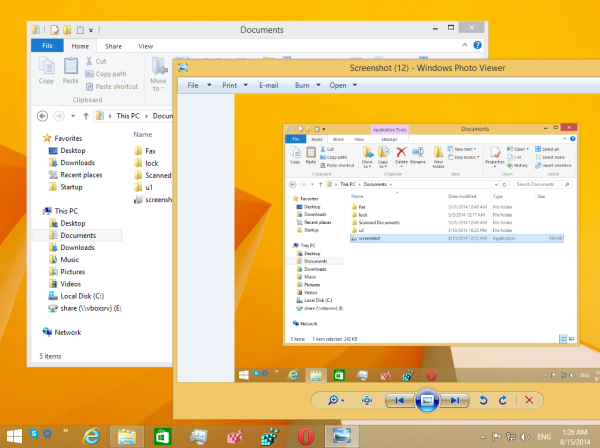
Task: Open Move to dropdown in Documents ribbon
Action: tap(158, 74)
